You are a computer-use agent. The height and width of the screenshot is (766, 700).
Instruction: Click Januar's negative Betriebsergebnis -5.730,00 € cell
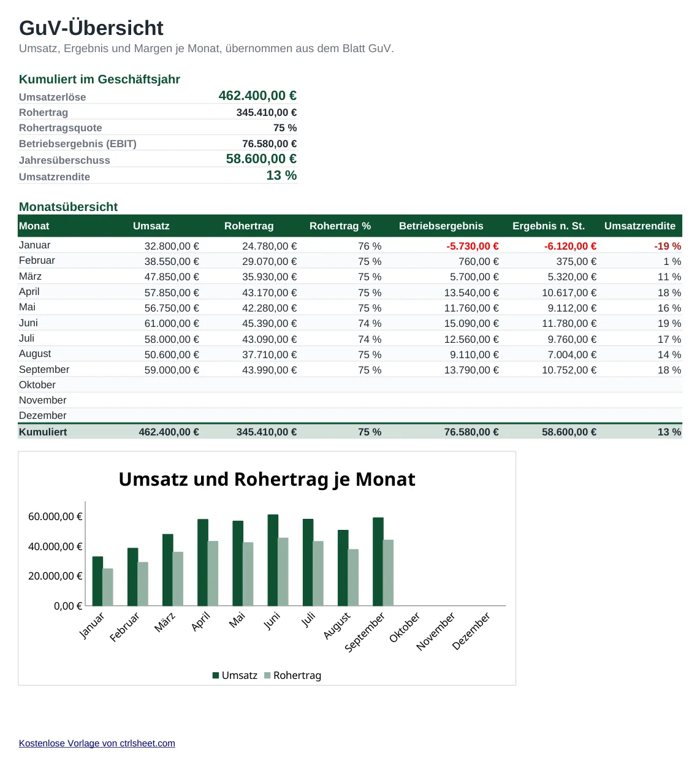coord(473,246)
